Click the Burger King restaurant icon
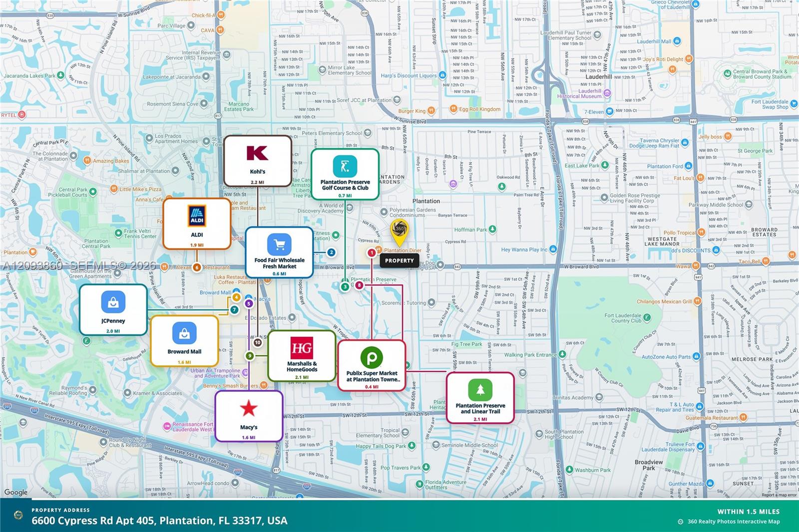The image size is (799, 532). pyautogui.click(x=431, y=111)
